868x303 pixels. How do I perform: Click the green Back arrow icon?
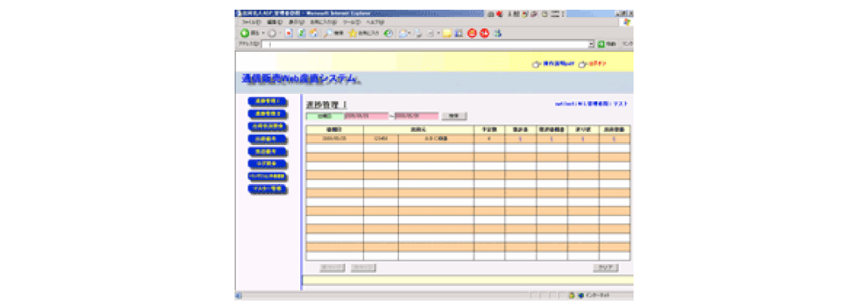(245, 33)
